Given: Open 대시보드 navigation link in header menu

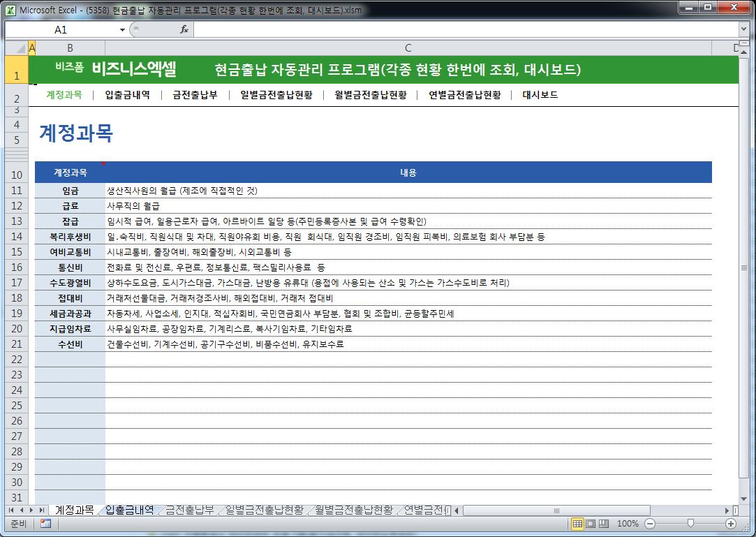Looking at the screenshot, I should click(x=540, y=94).
